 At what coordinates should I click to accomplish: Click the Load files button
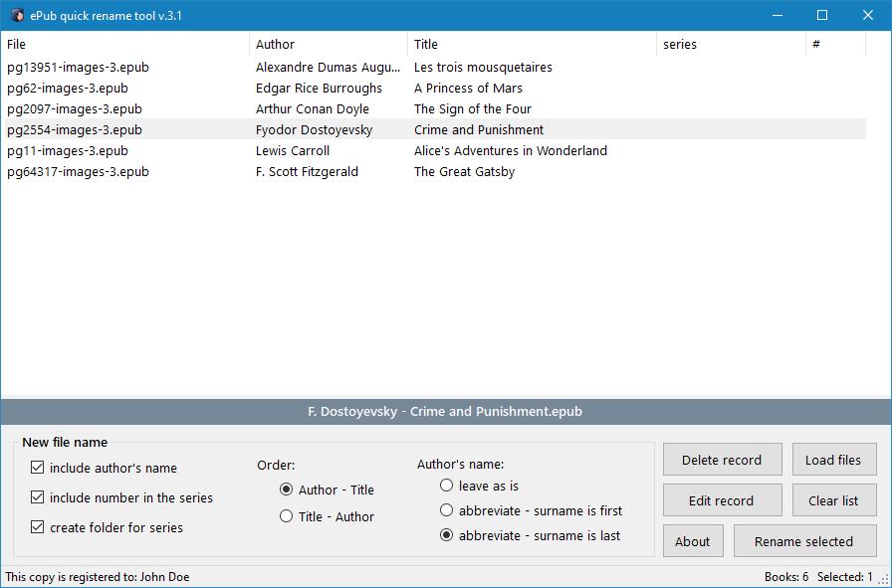(x=833, y=460)
